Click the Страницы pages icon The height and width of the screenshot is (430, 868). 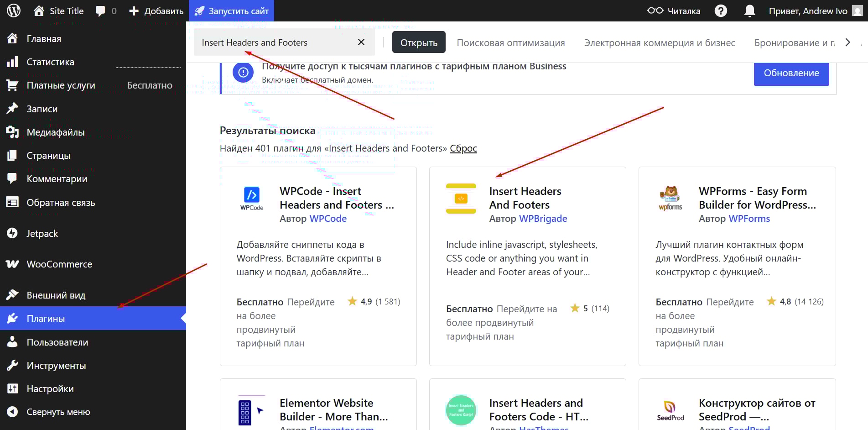click(x=12, y=155)
